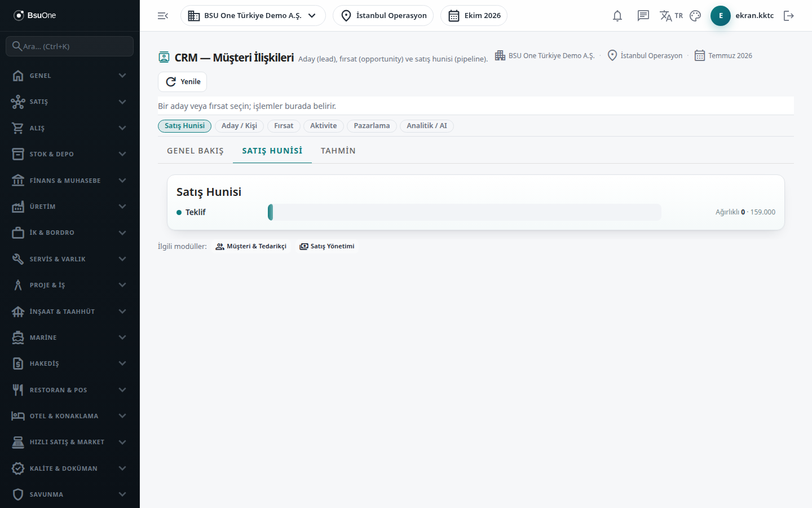Select the Aday / Kişi filter chip
The image size is (812, 508).
point(239,126)
